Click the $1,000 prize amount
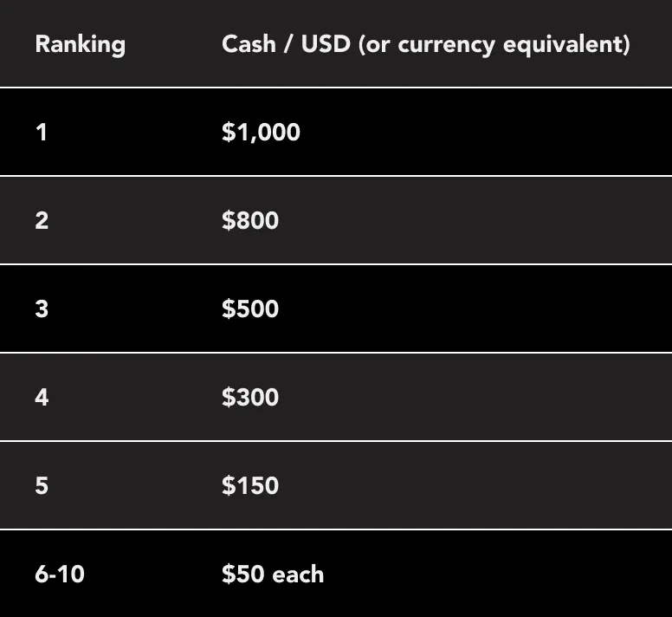This screenshot has width=672, height=617. click(261, 133)
